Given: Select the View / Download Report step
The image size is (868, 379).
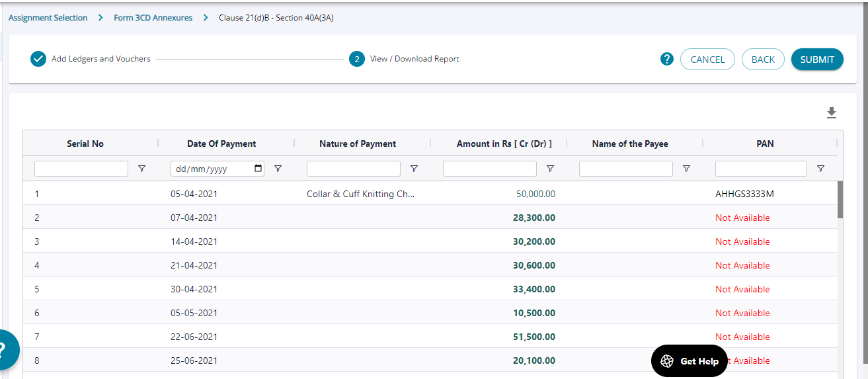Looking at the screenshot, I should tap(414, 59).
